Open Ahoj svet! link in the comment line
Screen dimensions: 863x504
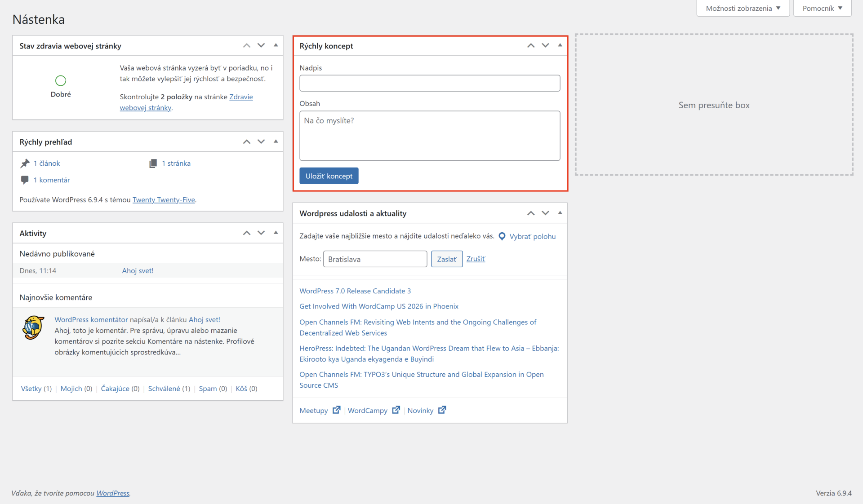click(x=205, y=319)
